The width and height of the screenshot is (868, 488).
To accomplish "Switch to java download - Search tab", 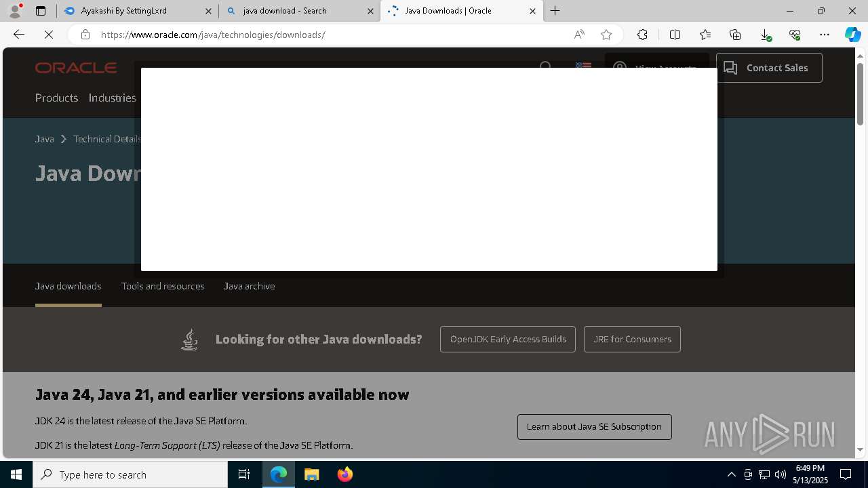I will (x=300, y=11).
